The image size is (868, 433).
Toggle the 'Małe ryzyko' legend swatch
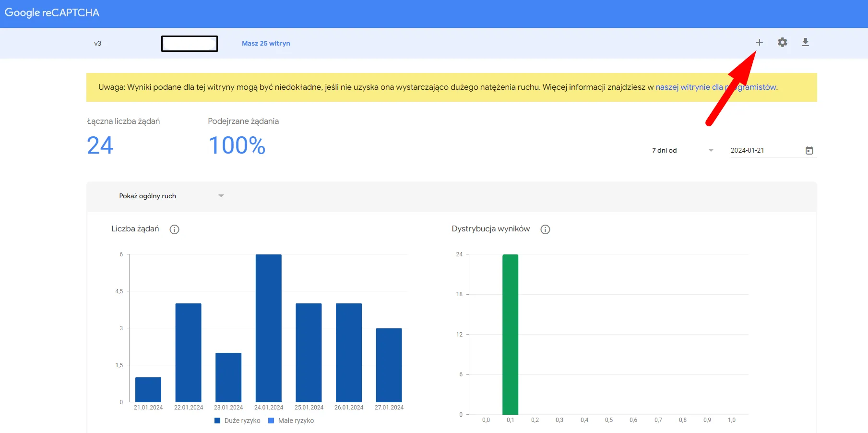pyautogui.click(x=271, y=421)
